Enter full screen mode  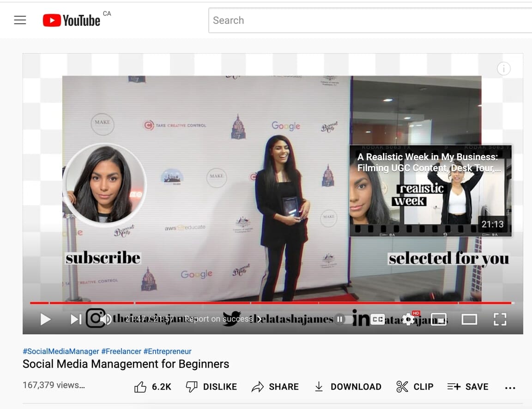(x=500, y=319)
